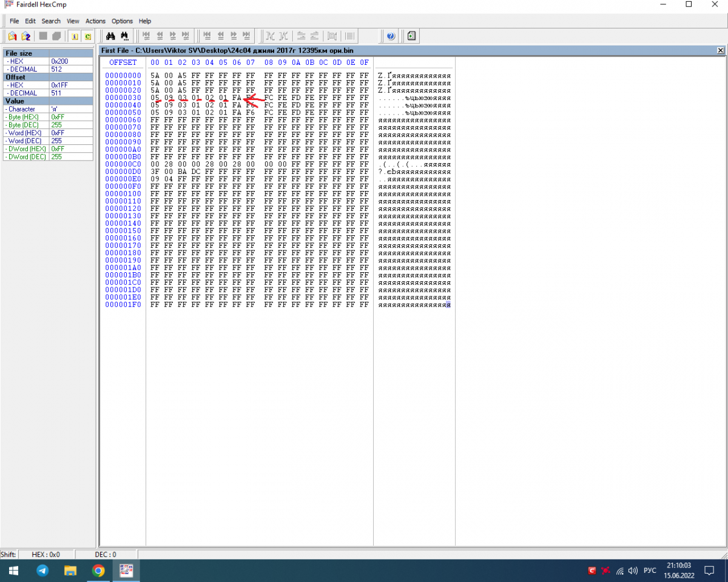The width and height of the screenshot is (728, 582).
Task: Open first file toolbar icon
Action: click(x=12, y=36)
